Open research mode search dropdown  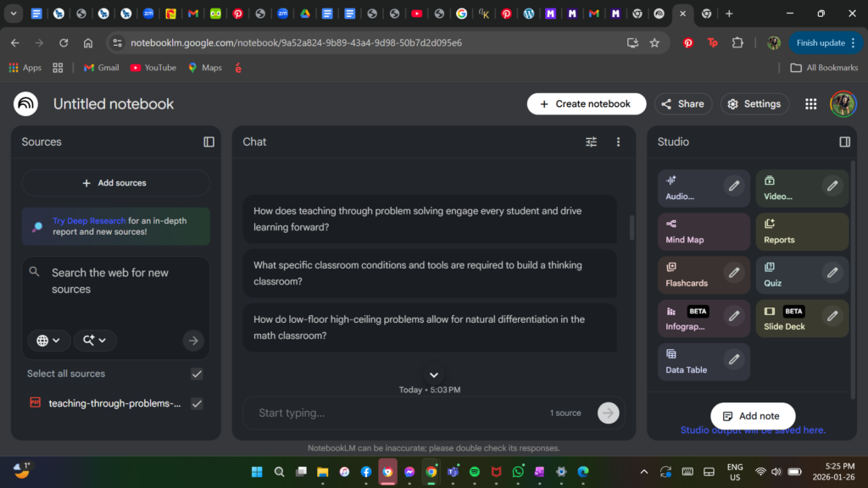[x=95, y=341]
